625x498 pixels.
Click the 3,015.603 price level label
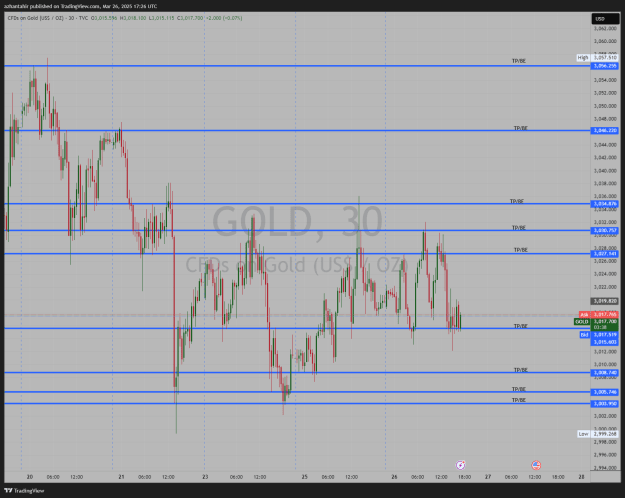tap(605, 342)
